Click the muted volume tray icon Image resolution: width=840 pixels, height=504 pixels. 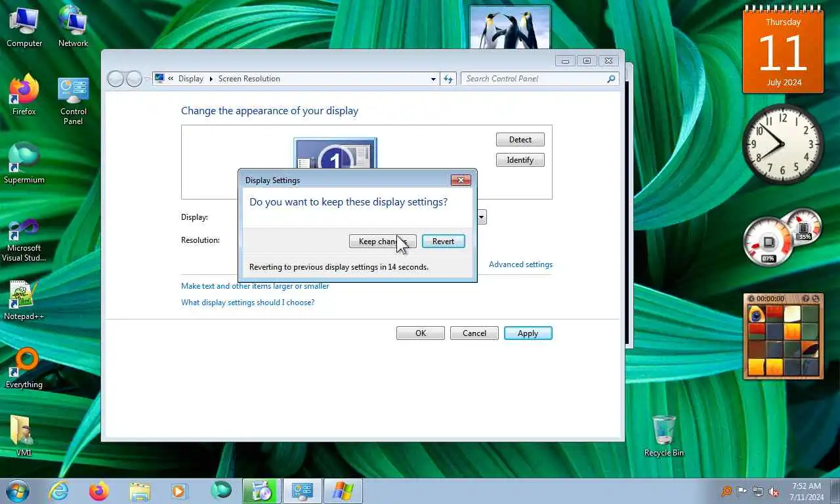coord(774,492)
